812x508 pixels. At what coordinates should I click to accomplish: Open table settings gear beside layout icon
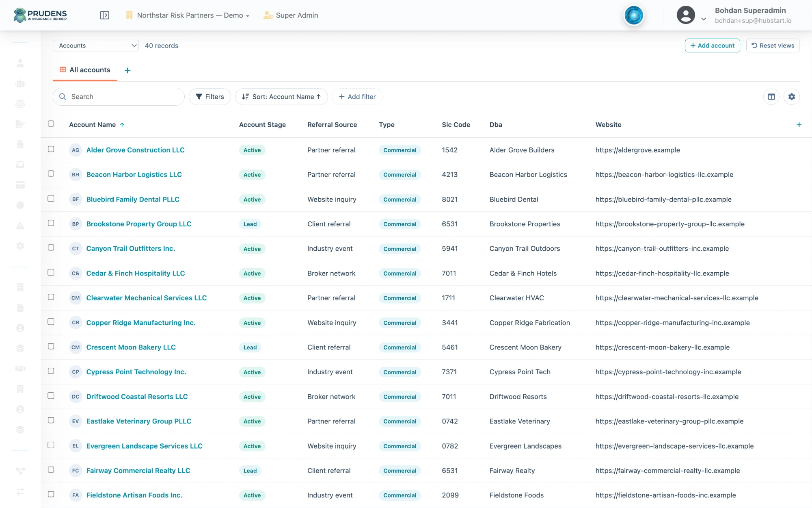pos(792,97)
